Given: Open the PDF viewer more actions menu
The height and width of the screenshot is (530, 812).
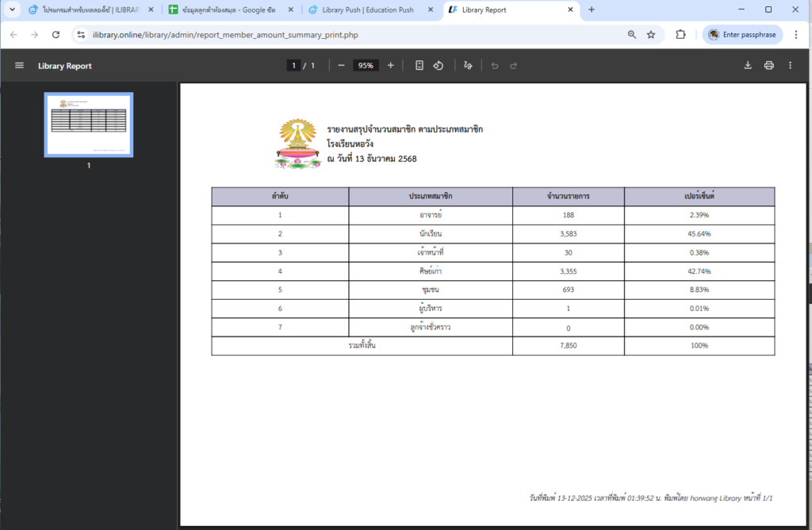Looking at the screenshot, I should click(x=790, y=66).
